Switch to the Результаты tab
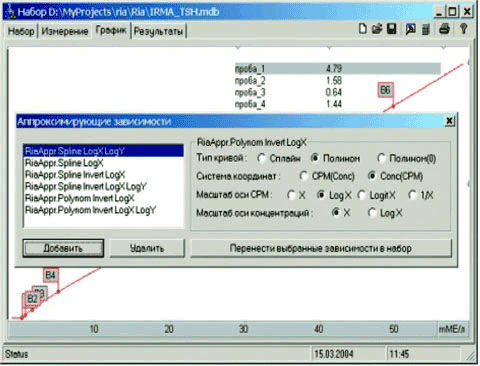The width and height of the screenshot is (480, 366). click(158, 31)
